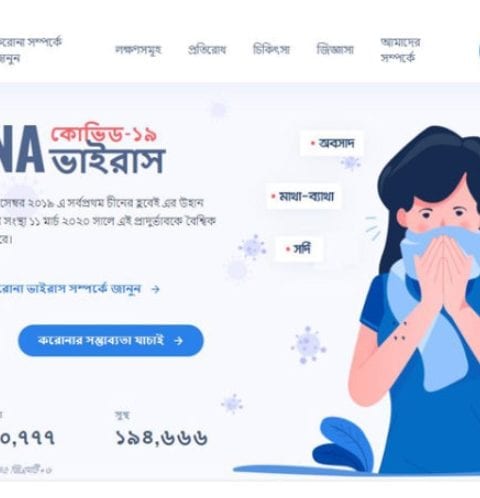This screenshot has width=480, height=498.
Task: Click the করোনার সম্ভাব্যতা যাচাই blue button
Action: point(111,340)
